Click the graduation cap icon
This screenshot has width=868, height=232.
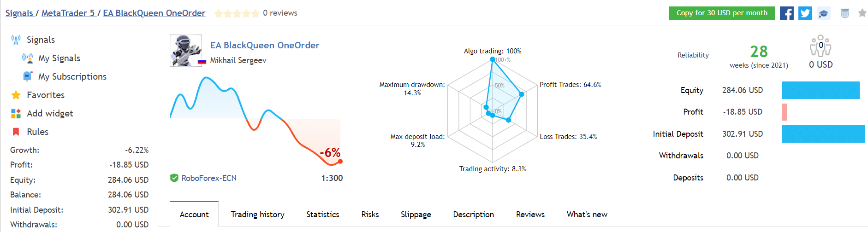click(x=823, y=13)
